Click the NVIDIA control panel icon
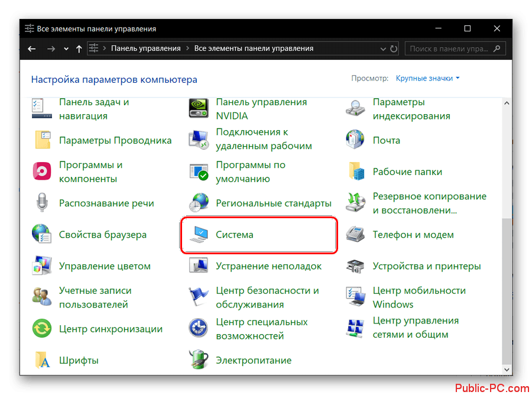The image size is (532, 395). coord(199,109)
